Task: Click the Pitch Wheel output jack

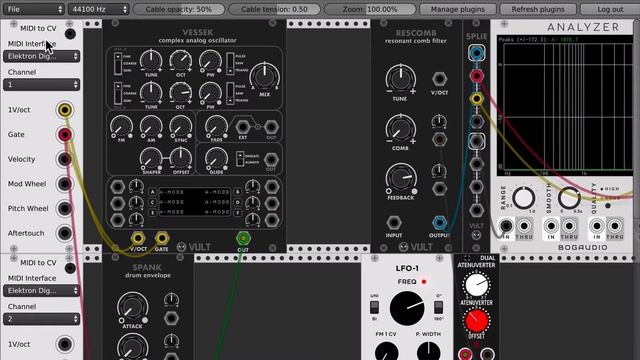Action: pyautogui.click(x=64, y=209)
